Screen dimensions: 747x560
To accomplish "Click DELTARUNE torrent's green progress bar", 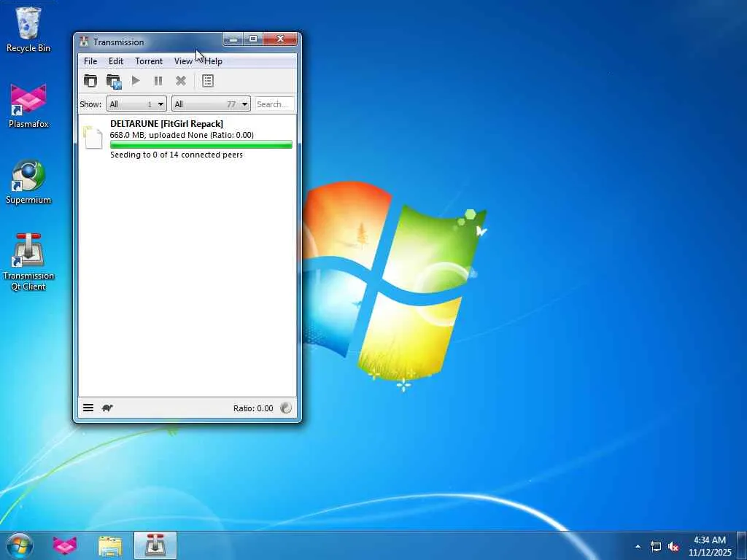I will [201, 145].
